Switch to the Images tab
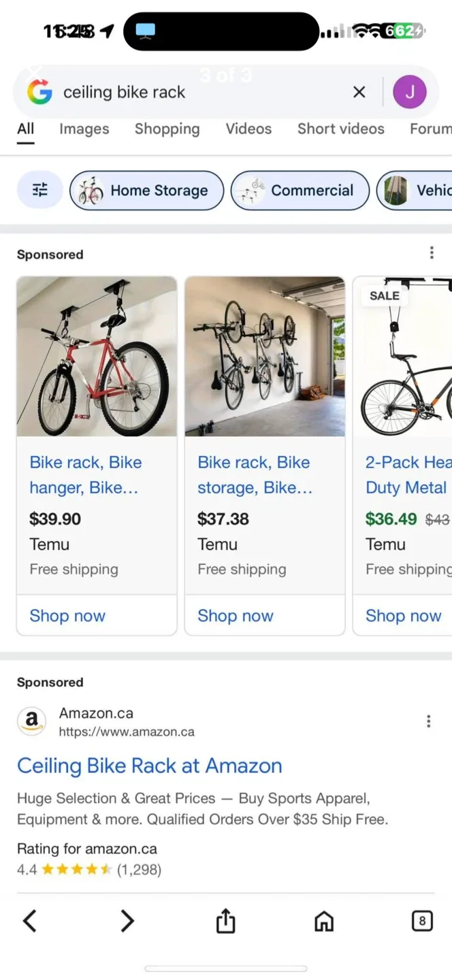The width and height of the screenshot is (452, 980). pos(84,129)
